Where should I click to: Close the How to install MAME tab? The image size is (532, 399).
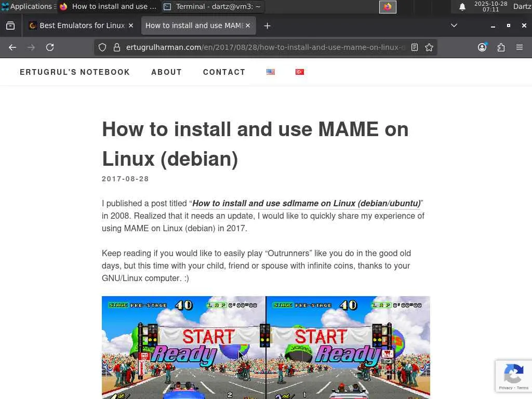248,26
